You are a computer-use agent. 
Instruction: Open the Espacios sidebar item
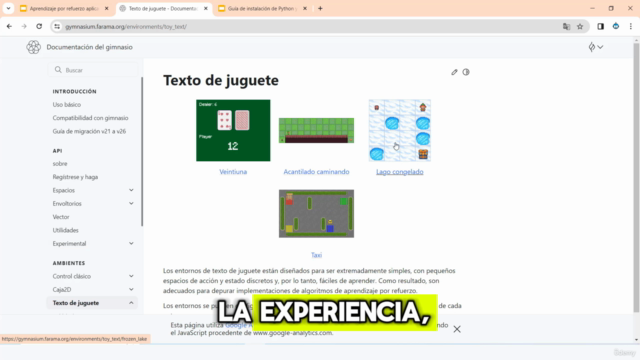pyautogui.click(x=64, y=190)
